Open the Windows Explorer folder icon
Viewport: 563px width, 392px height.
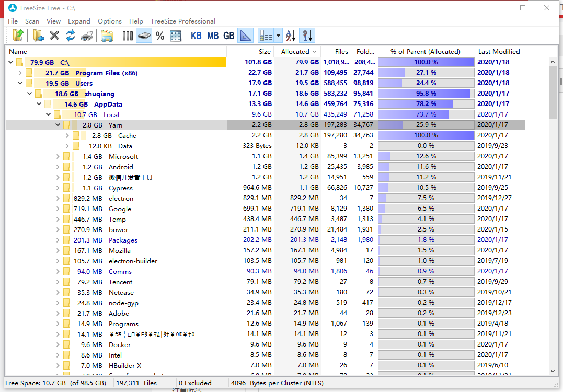[x=107, y=36]
